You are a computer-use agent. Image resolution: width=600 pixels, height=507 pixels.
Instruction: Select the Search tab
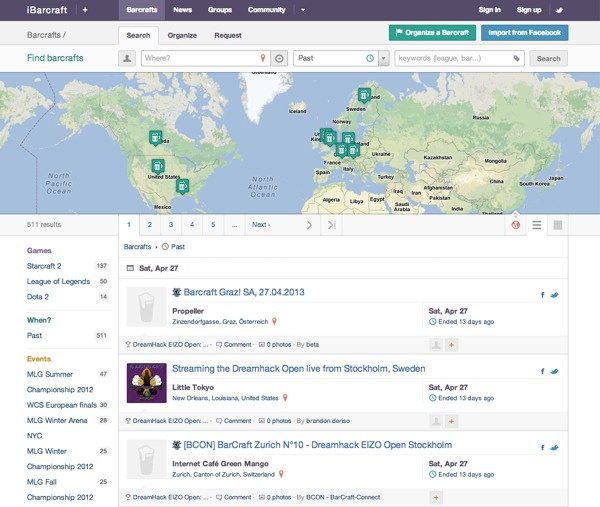(138, 36)
